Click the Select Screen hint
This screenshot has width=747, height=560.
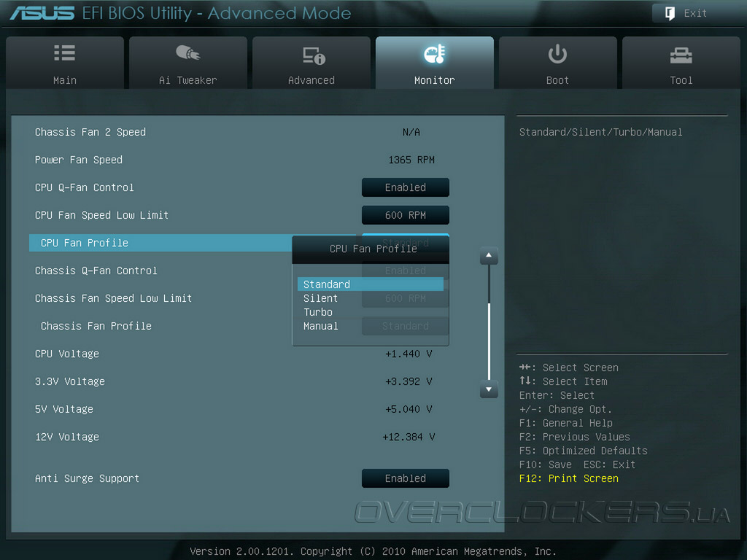(569, 367)
